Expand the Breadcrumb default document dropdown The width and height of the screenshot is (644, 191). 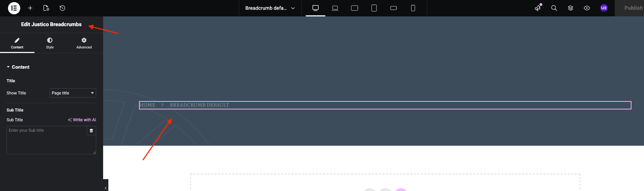[270, 8]
